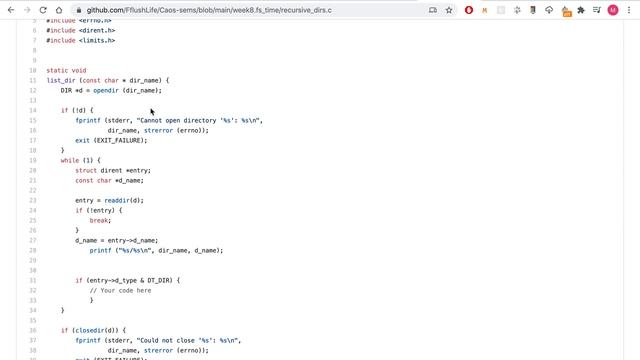Image resolution: width=640 pixels, height=360 pixels.
Task: Click the readdir function call
Action: pyautogui.click(x=117, y=200)
